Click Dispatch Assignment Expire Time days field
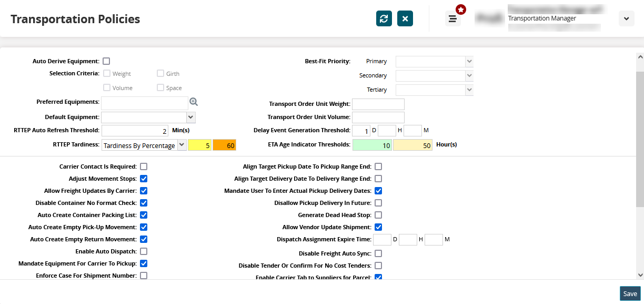 382,240
